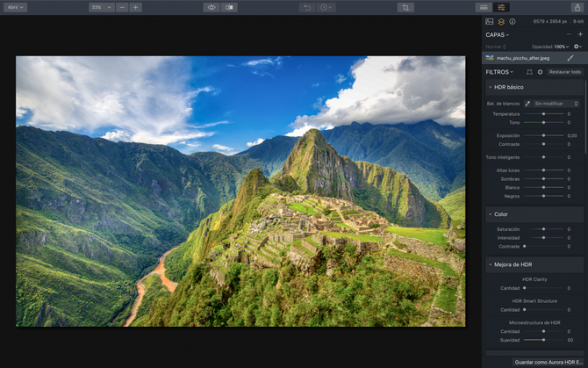Screen dimensions: 588x368
Task: Click the Exposición slider handle
Action: coord(543,135)
